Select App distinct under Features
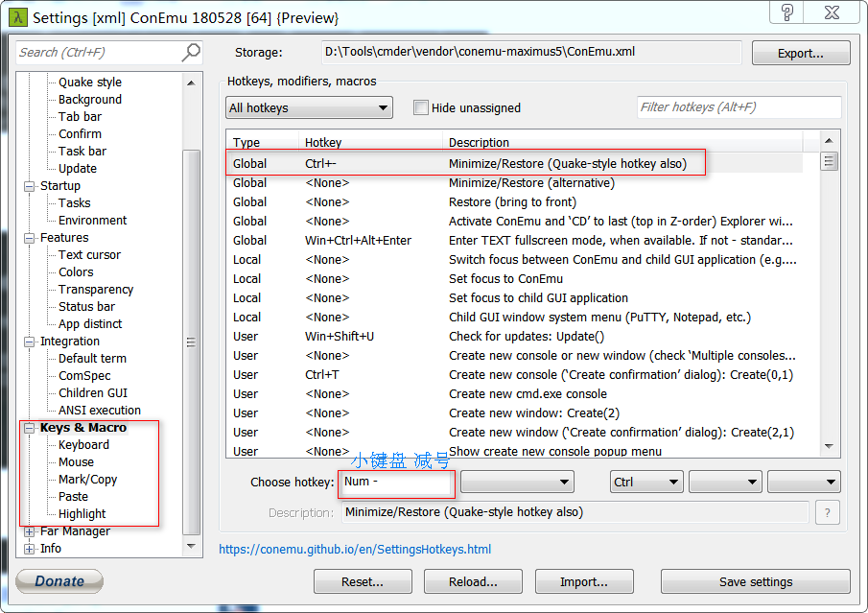 point(90,323)
